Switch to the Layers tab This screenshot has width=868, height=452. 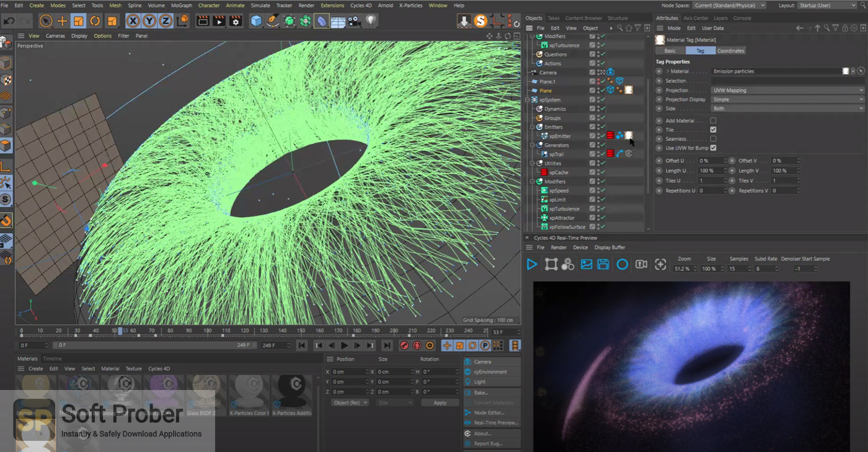tap(720, 18)
